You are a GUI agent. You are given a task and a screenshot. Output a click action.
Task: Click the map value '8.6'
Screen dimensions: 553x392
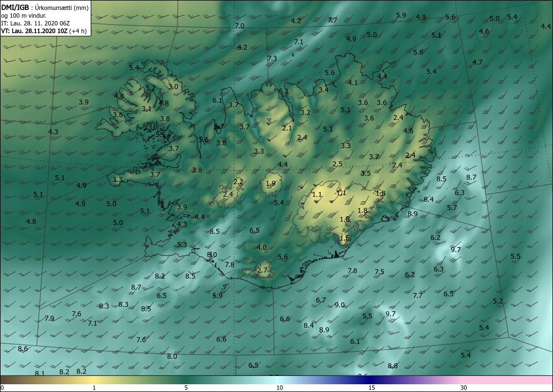(23, 349)
